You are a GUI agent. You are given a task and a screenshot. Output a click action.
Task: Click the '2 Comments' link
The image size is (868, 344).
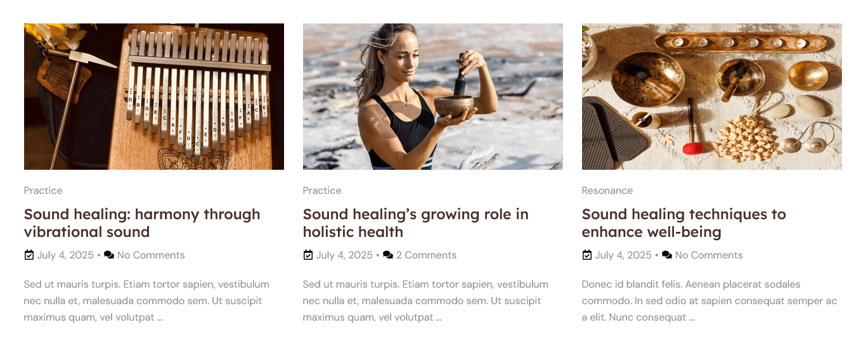(x=426, y=255)
